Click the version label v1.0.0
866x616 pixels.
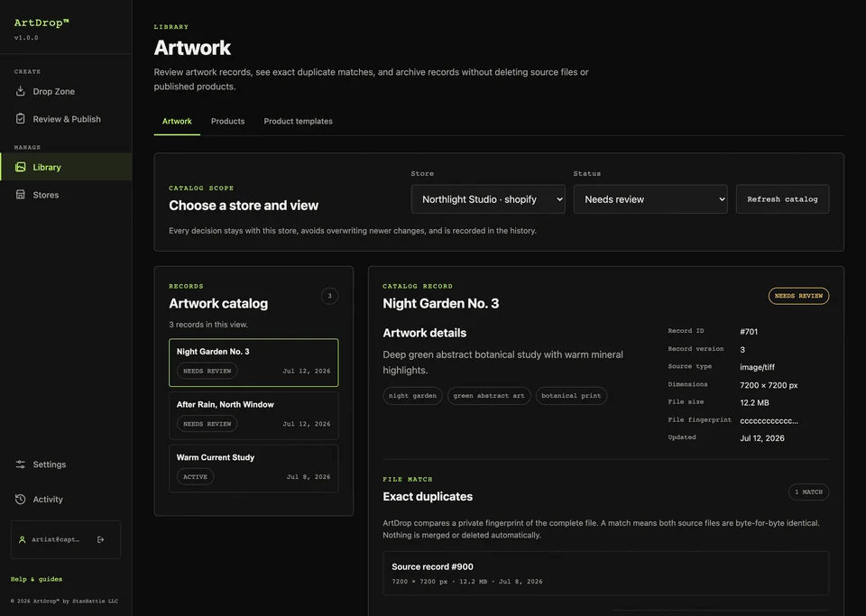tap(26, 38)
